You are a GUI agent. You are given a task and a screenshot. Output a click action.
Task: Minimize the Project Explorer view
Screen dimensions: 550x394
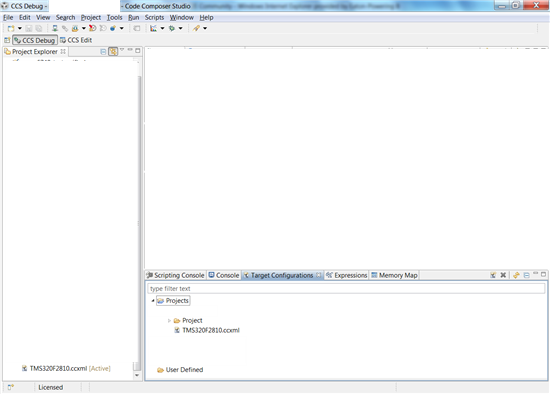click(130, 50)
